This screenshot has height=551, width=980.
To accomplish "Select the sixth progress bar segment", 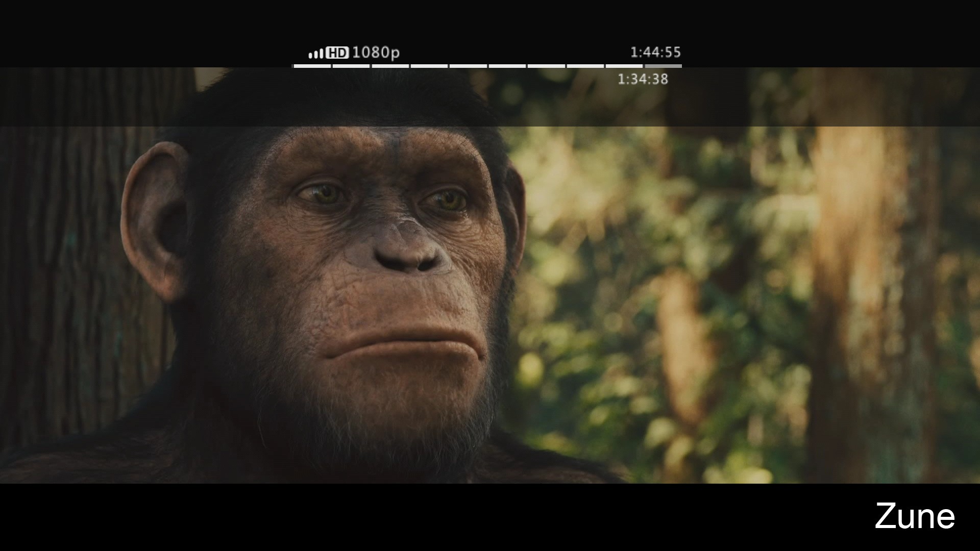I will pyautogui.click(x=507, y=66).
